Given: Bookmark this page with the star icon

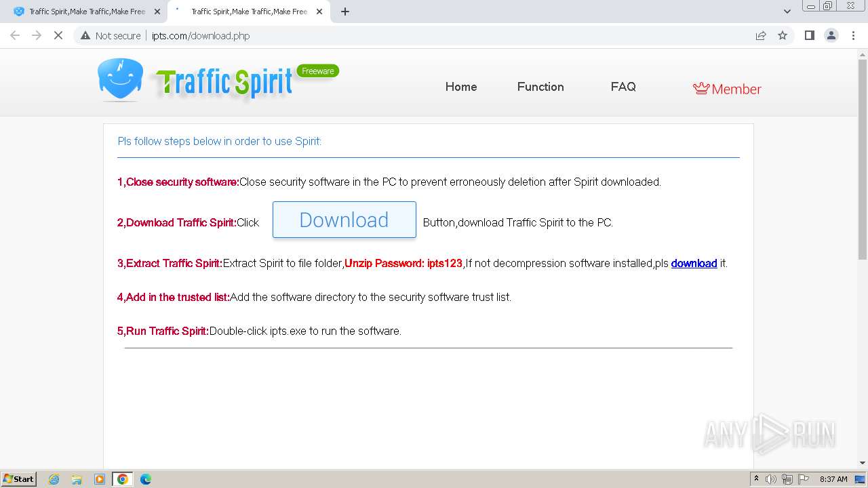Looking at the screenshot, I should click(783, 35).
